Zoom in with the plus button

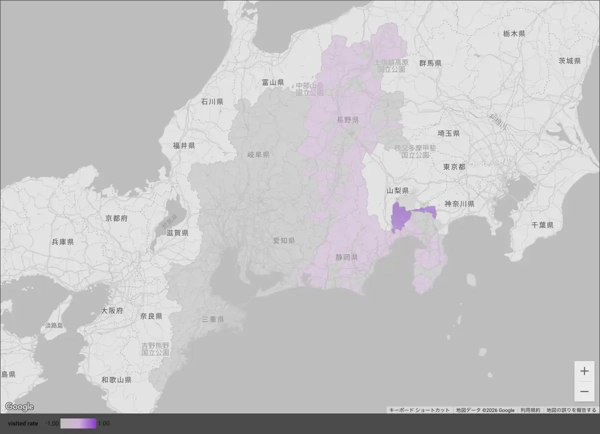click(x=584, y=371)
